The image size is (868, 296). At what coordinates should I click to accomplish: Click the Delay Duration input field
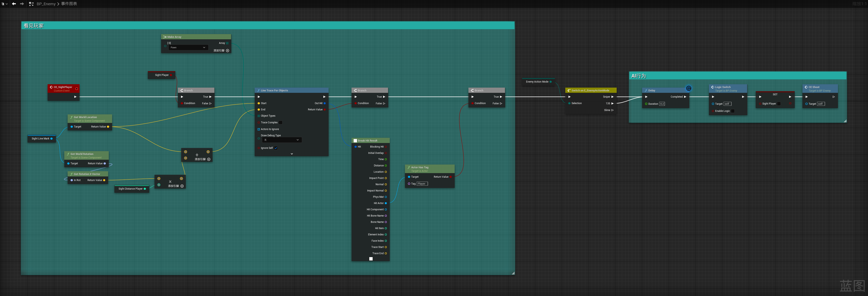click(662, 104)
